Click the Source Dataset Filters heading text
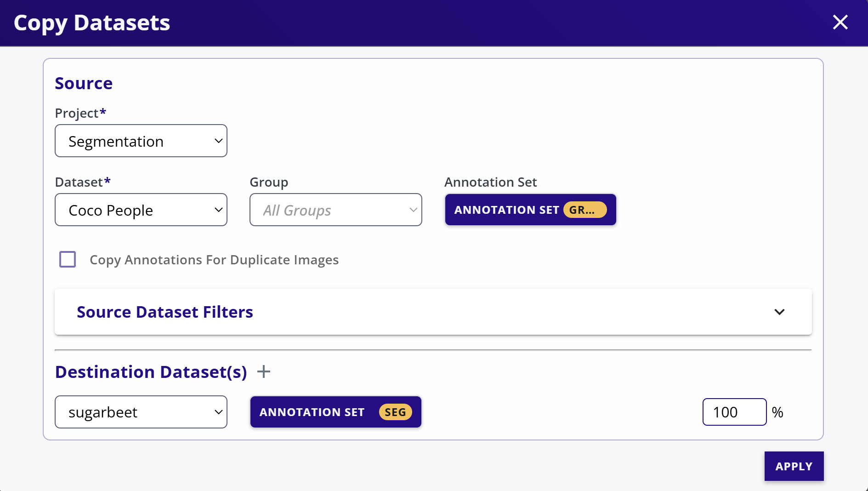This screenshot has width=868, height=491. click(x=165, y=312)
